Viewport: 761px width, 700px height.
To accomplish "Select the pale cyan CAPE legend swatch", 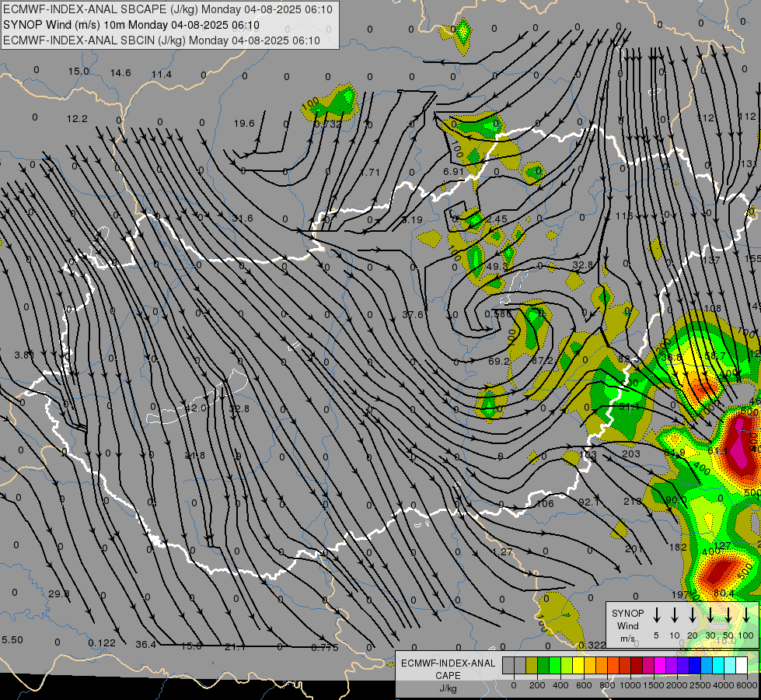I will 729,666.
